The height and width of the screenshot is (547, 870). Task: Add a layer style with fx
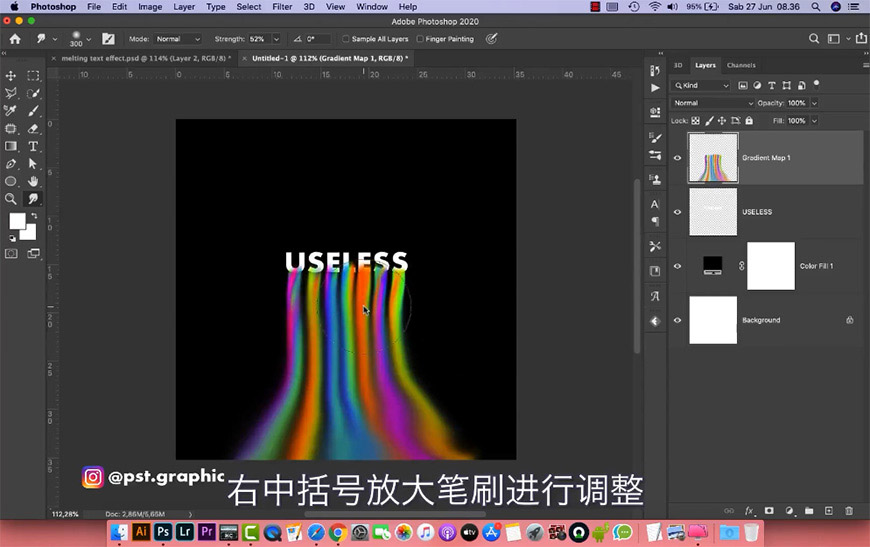click(749, 510)
